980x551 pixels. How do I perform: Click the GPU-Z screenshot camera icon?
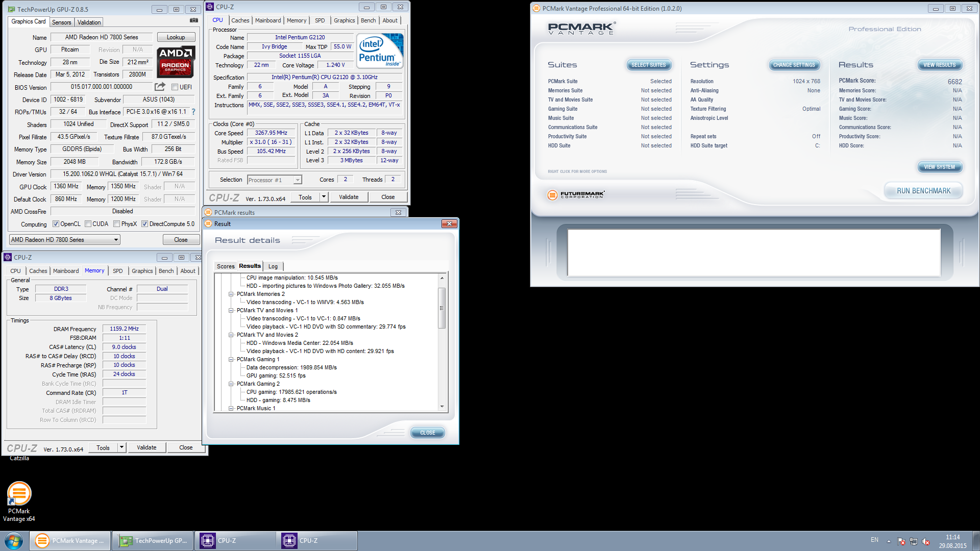tap(194, 20)
